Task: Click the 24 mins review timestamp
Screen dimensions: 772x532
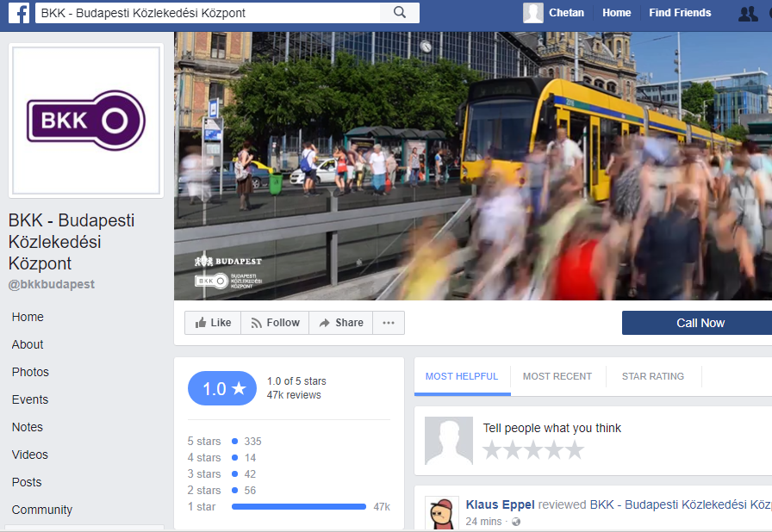Action: tap(483, 522)
